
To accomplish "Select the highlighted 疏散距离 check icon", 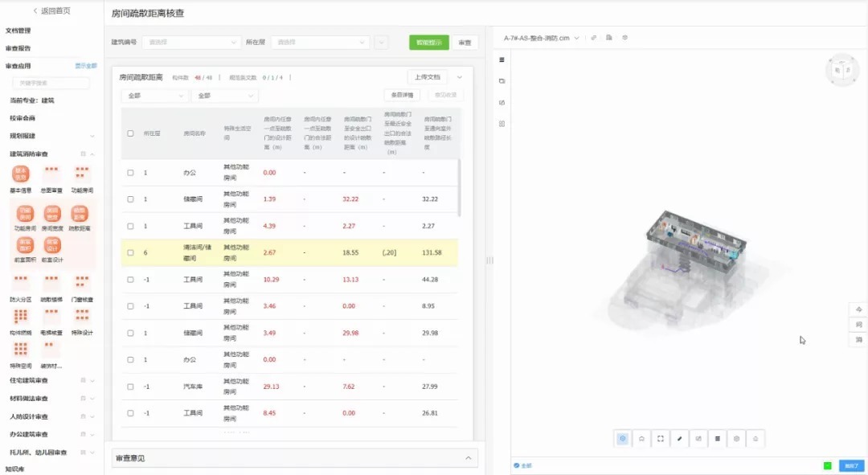I will [79, 214].
